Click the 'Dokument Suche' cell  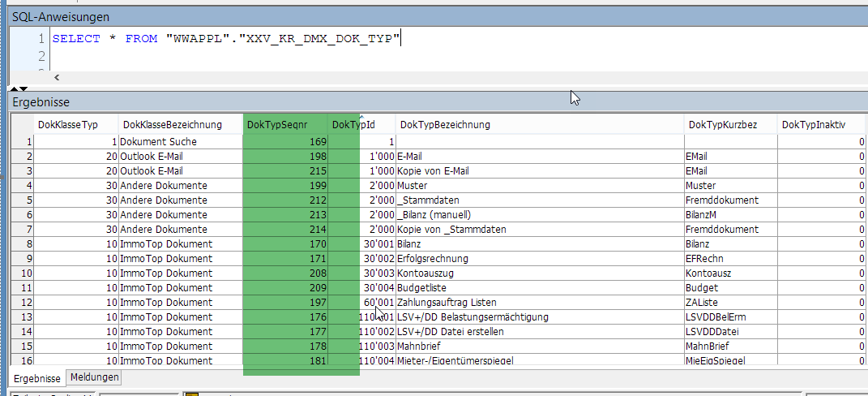pos(181,142)
